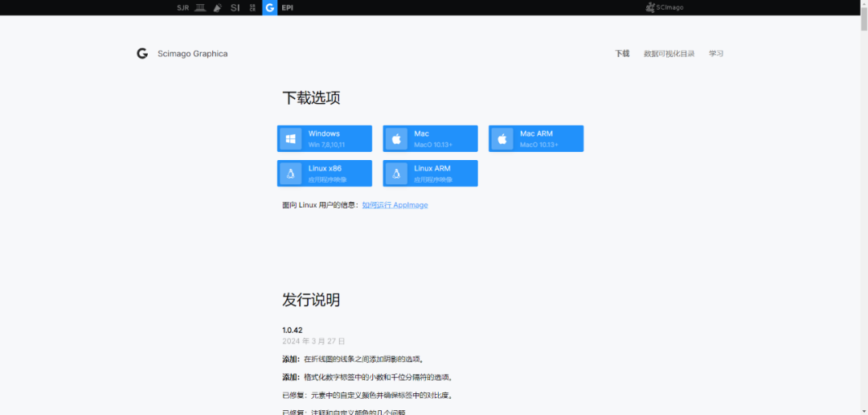Click the note about 在折线图的线条之间添加阴影的选项
The image size is (868, 415).
pyautogui.click(x=353, y=359)
